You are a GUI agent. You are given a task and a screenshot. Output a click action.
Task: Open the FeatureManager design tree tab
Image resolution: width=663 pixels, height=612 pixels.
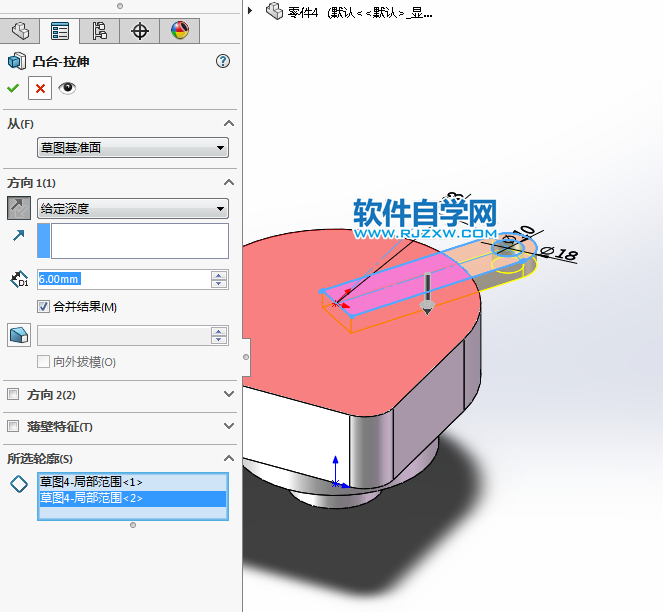20,31
